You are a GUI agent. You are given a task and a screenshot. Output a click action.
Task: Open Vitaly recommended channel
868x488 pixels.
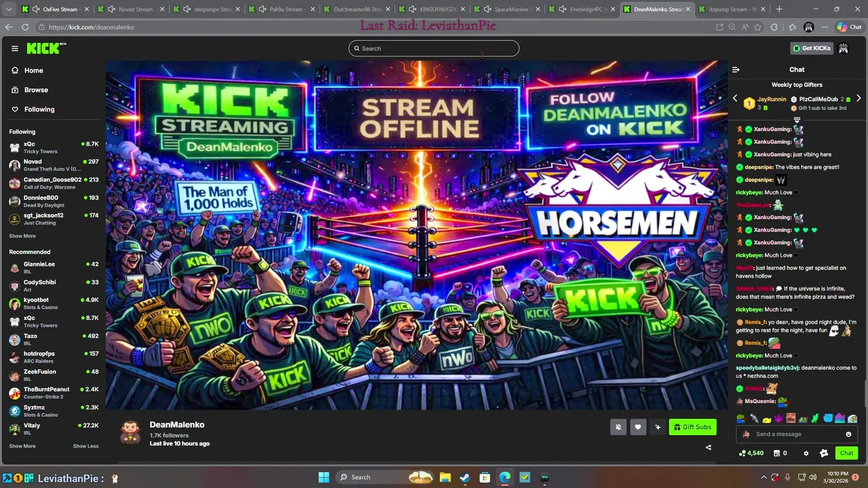click(x=54, y=429)
